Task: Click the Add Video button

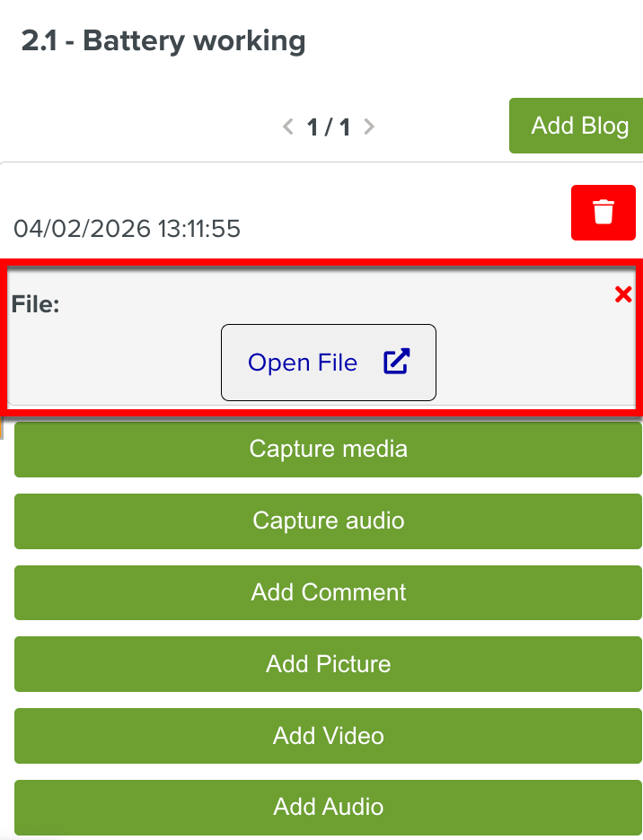Action: click(x=328, y=736)
